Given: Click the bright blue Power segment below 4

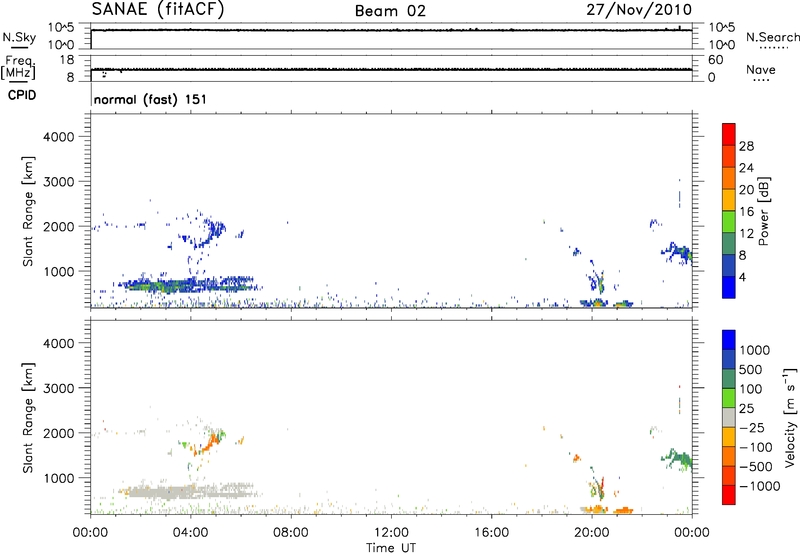Looking at the screenshot, I should 729,287.
